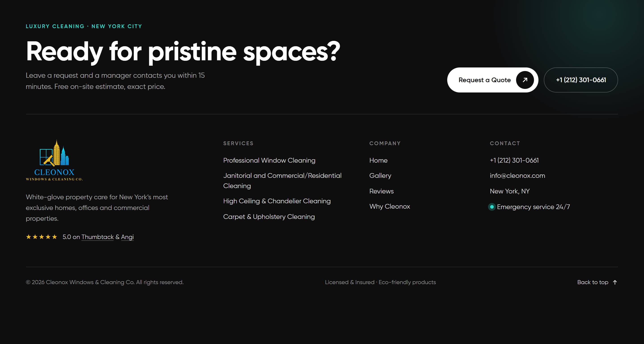Click the 'New York, NY' contact text
Screen dimensions: 644x344
coord(510,191)
